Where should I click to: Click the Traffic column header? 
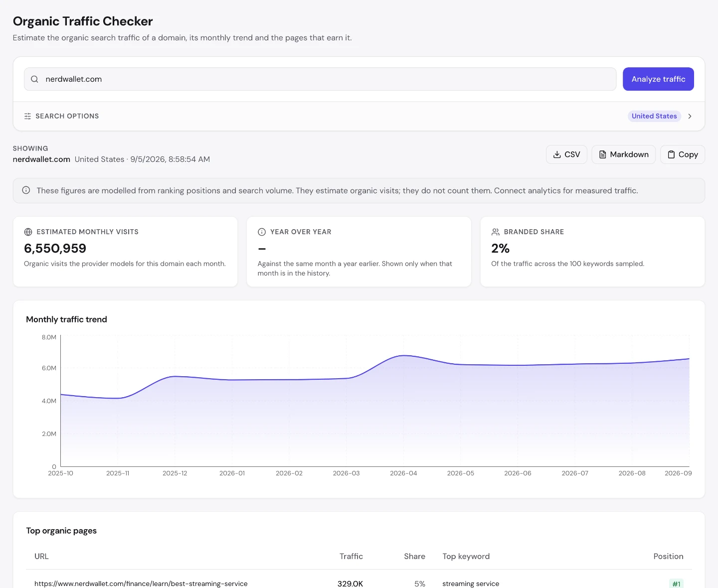(x=351, y=557)
